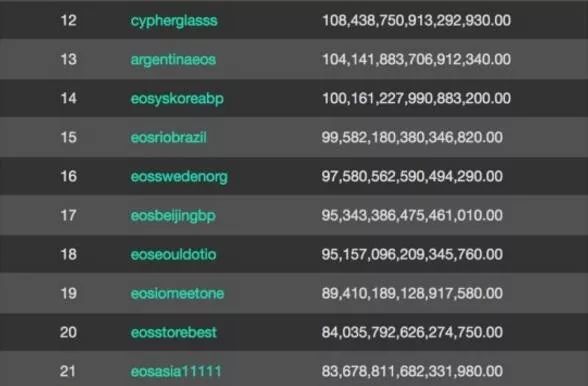Select rank number 15 cell
This screenshot has height=386, width=588.
point(69,137)
